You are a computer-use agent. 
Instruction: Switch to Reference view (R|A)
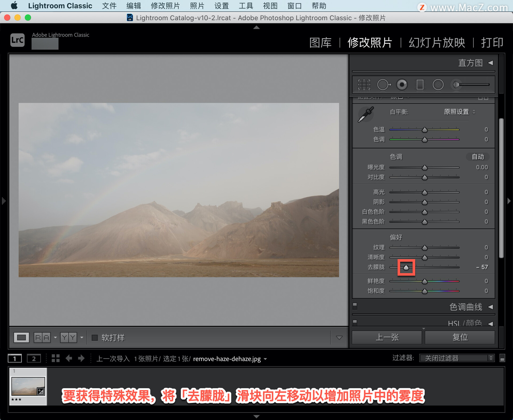click(x=42, y=337)
